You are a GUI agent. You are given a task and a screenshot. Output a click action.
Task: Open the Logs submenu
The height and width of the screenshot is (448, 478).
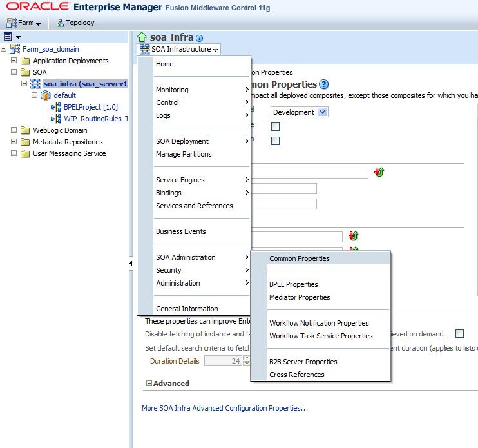(x=201, y=115)
